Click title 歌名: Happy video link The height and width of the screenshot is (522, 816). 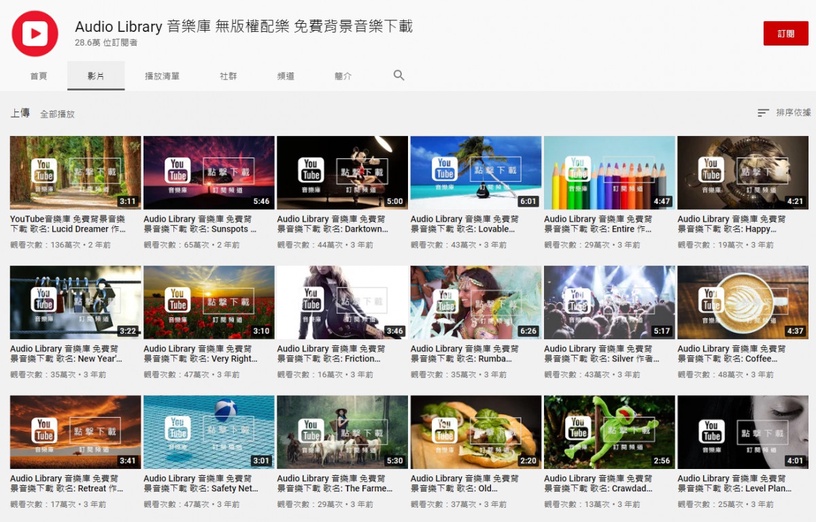coord(731,224)
